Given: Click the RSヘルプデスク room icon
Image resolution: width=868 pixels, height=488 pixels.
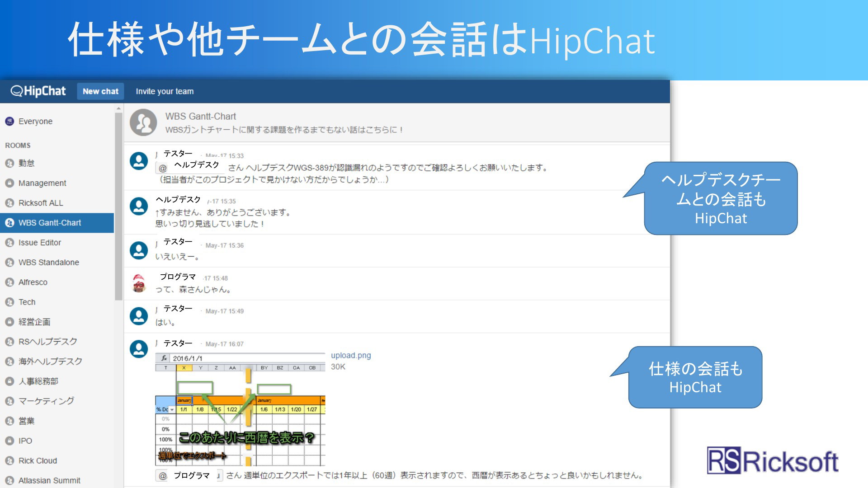Looking at the screenshot, I should click(9, 342).
